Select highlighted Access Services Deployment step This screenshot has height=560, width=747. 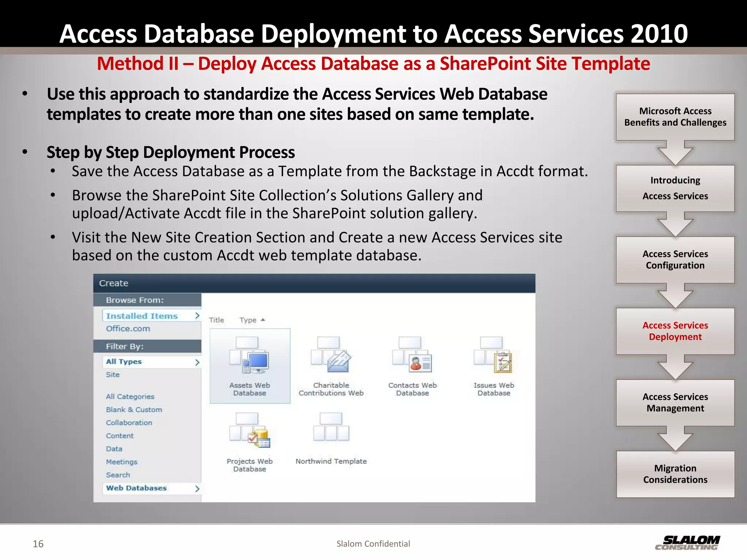(x=675, y=331)
